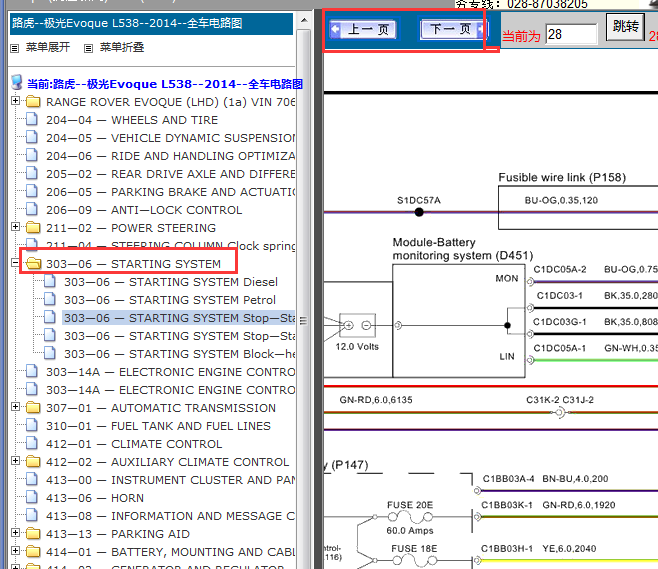658x569 pixels.
Task: Open STARTING SYSTEM Block-heater diagram
Action: pos(180,354)
